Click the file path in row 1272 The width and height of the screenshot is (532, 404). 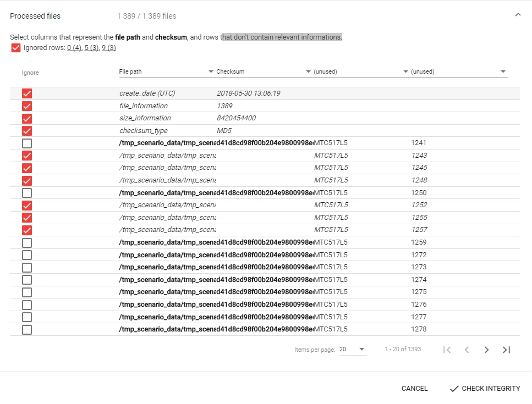pos(168,255)
